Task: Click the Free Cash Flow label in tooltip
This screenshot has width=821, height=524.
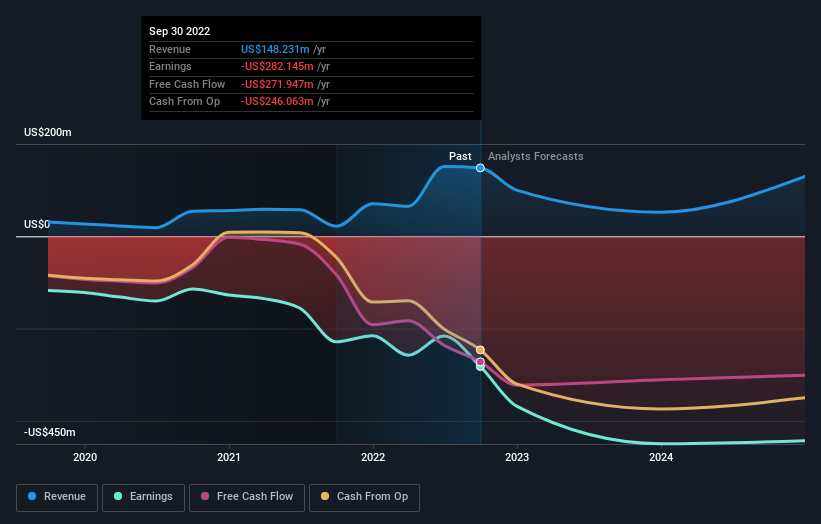Action: [x=187, y=84]
